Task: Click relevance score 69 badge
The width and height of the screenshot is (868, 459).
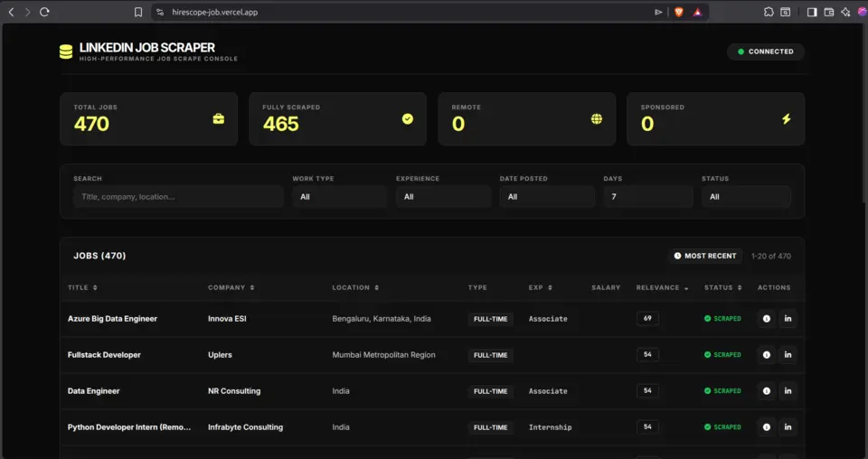Action: pyautogui.click(x=647, y=318)
